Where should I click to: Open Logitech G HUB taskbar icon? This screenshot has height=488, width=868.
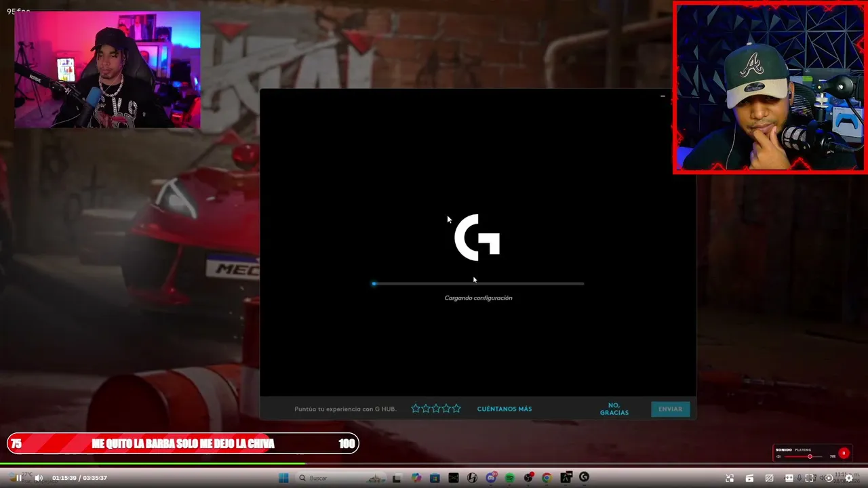point(584,478)
